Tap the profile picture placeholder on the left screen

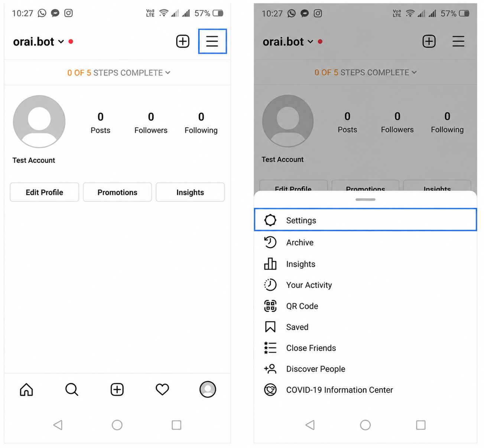(39, 122)
